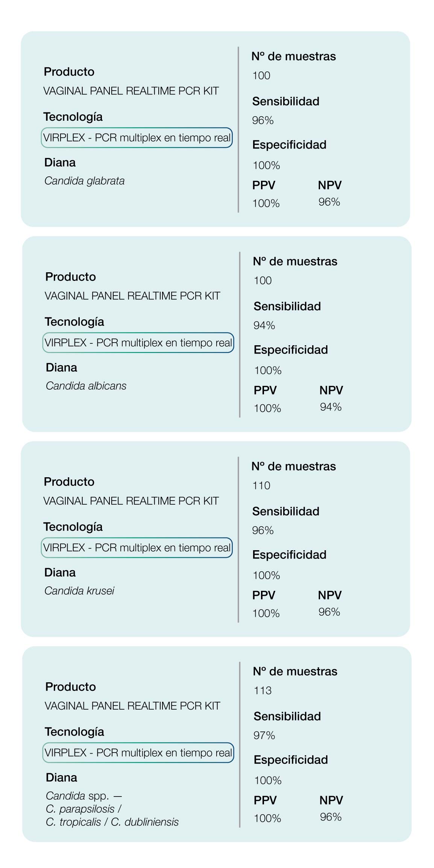434x868 pixels.
Task: Click the VIRPLEX badge in Candida krusei card
Action: pos(137,548)
